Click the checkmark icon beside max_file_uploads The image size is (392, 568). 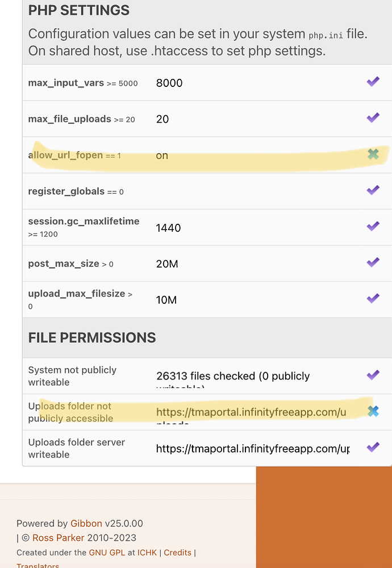pyautogui.click(x=373, y=118)
